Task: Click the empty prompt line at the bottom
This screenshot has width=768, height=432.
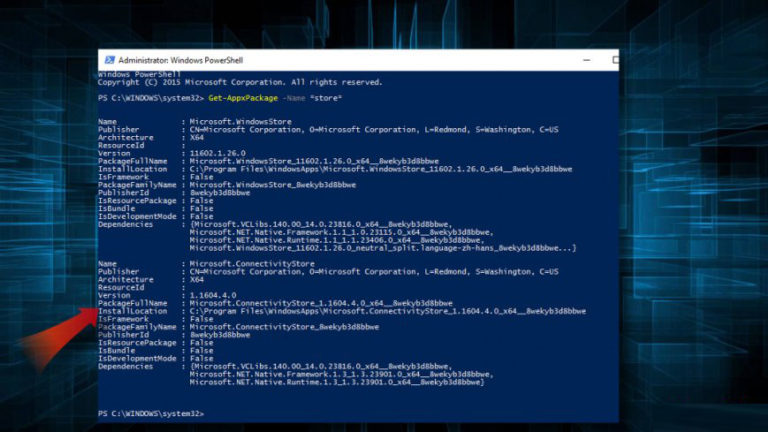Action: [x=151, y=413]
